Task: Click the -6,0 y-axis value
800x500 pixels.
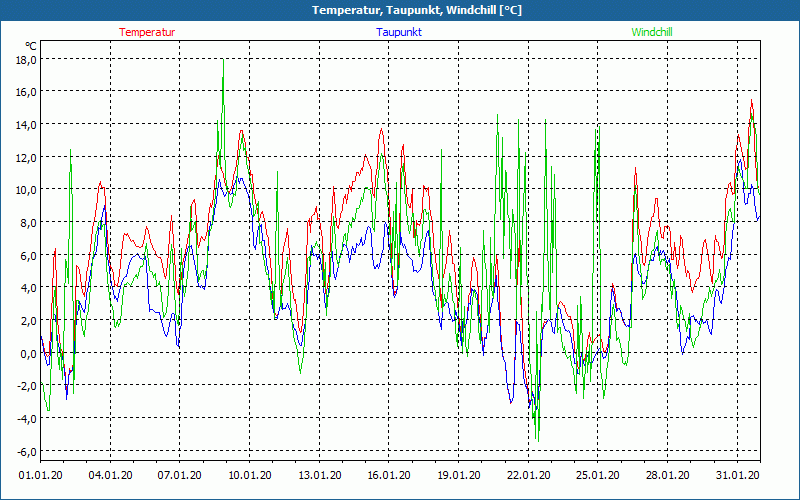Action: point(27,452)
